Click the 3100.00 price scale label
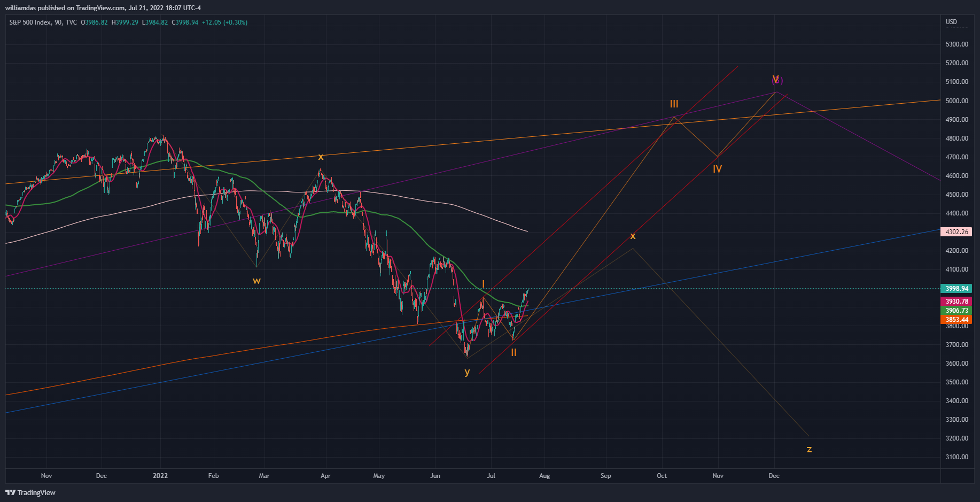The image size is (980, 502). [x=957, y=457]
